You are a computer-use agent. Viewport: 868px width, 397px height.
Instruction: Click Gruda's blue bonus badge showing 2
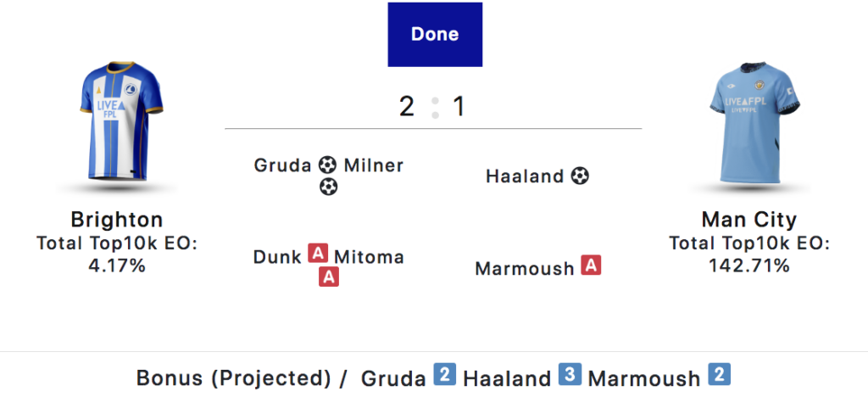[446, 375]
